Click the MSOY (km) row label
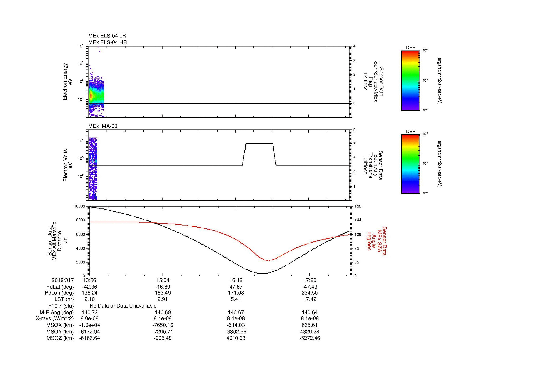Viewport: 555px width, 392px height. (x=60, y=332)
